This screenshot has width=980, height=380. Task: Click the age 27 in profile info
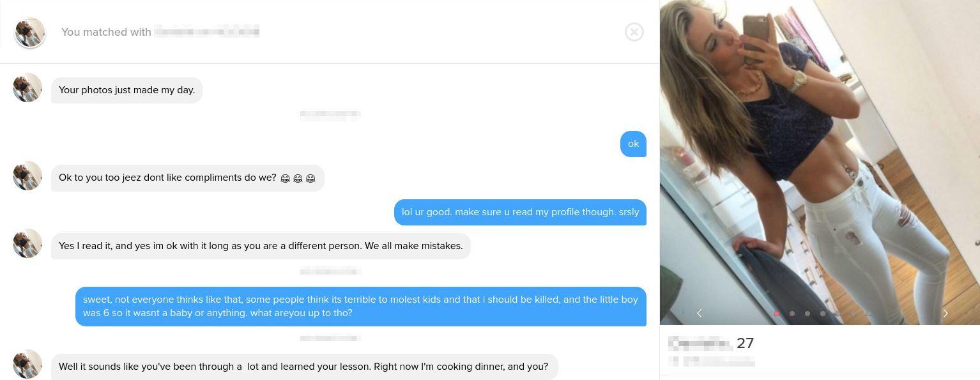click(745, 343)
